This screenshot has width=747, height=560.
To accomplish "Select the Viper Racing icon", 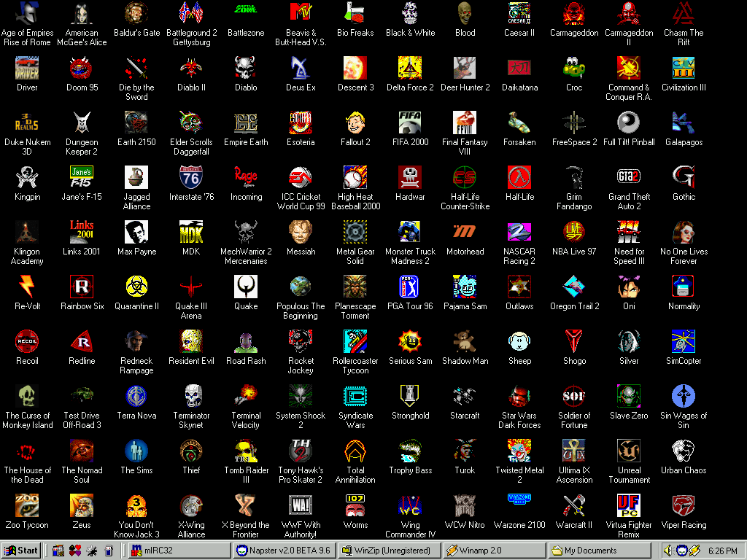I will pyautogui.click(x=684, y=506).
